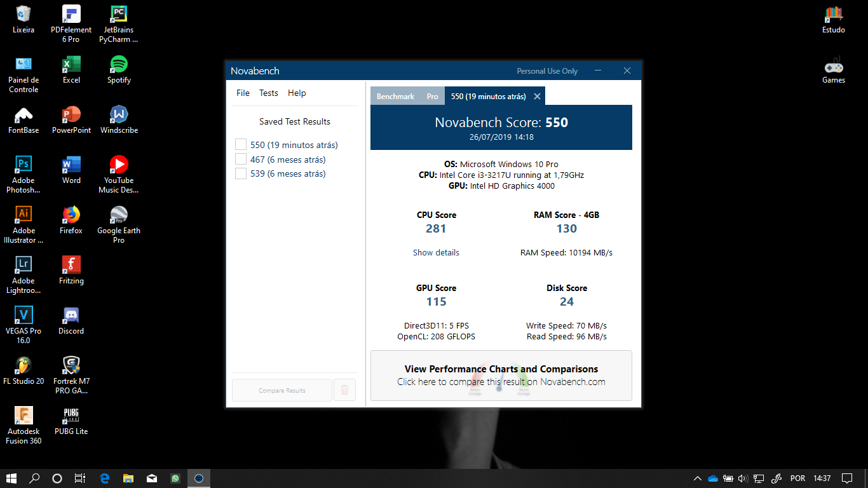
Task: Switch to the Benchmark tab
Action: 395,97
